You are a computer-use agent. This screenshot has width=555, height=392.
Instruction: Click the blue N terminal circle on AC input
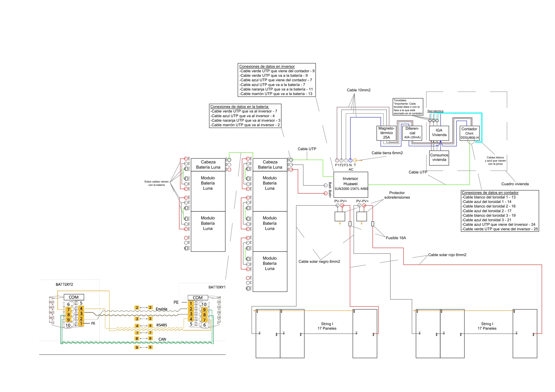pyautogui.click(x=350, y=160)
